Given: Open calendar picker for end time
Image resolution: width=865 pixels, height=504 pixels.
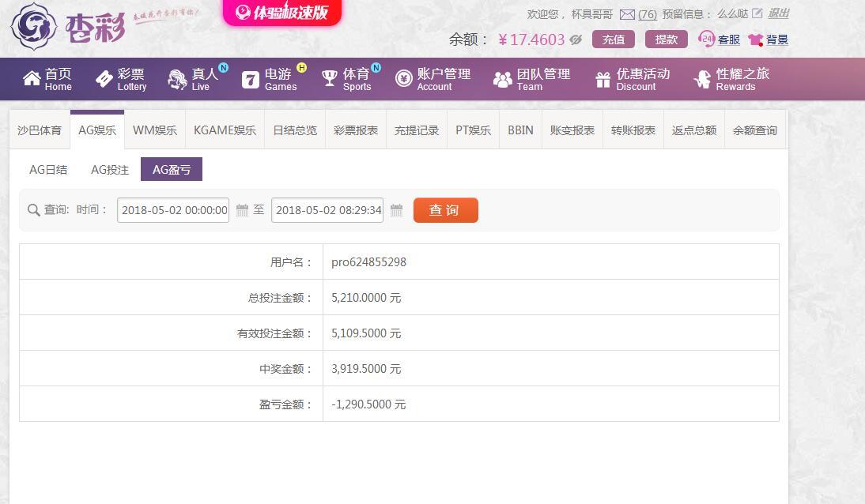Looking at the screenshot, I should click(x=396, y=210).
